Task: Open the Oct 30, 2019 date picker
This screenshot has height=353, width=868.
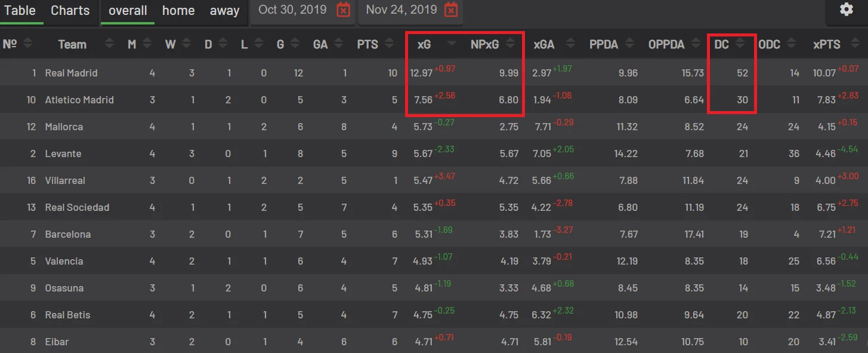Action: [292, 10]
